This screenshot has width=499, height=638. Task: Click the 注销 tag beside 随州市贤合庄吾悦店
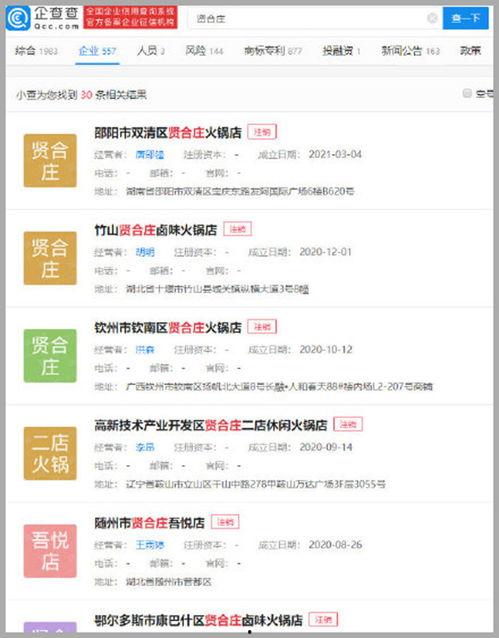(x=225, y=522)
